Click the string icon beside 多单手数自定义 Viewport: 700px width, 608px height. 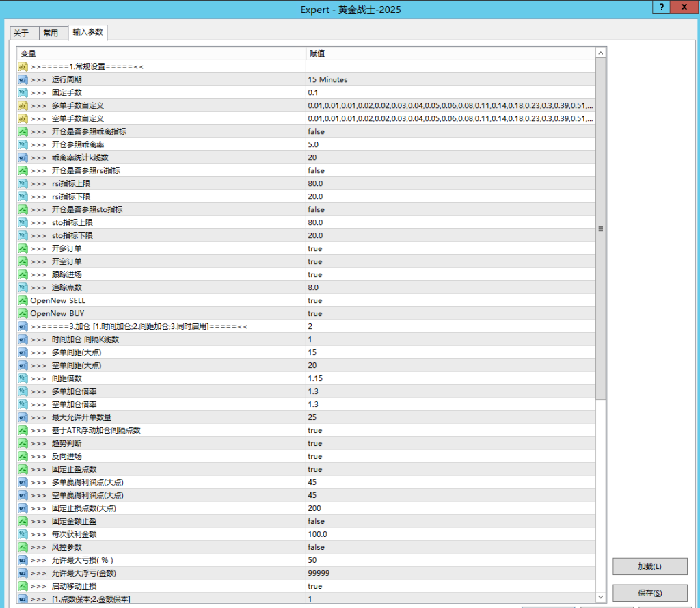[21, 105]
